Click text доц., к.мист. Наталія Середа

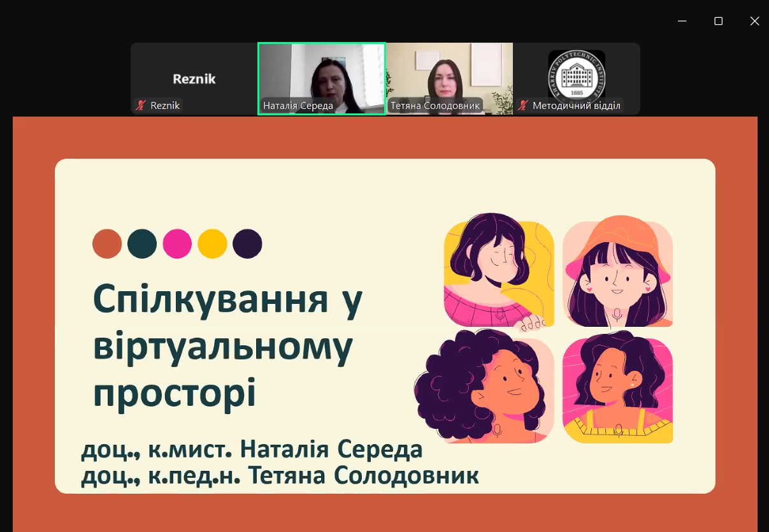point(252,449)
